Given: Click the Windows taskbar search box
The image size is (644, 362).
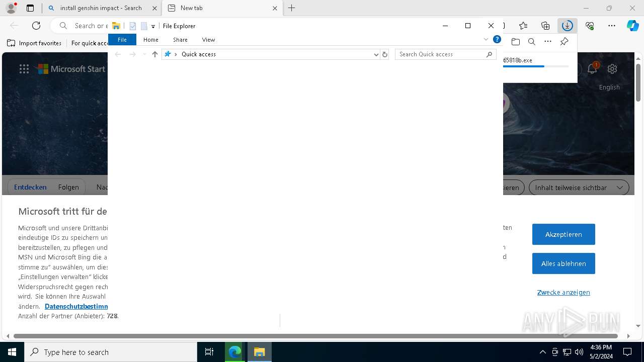Looking at the screenshot, I should click(111, 352).
